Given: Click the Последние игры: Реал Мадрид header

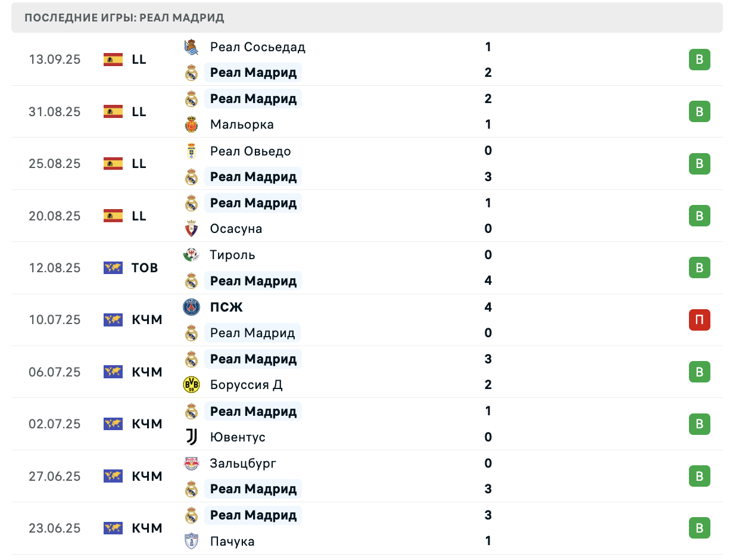Looking at the screenshot, I should 124,18.
